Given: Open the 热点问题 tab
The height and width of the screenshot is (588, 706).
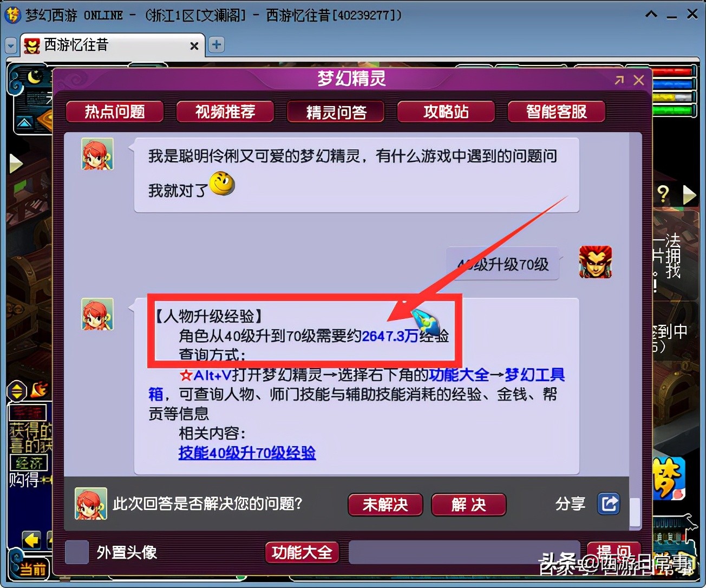Looking at the screenshot, I should tap(115, 112).
